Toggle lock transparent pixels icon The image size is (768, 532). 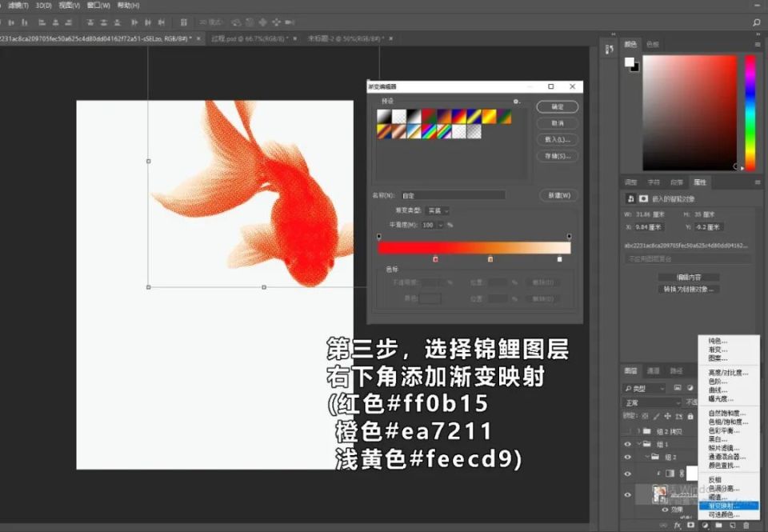point(645,416)
